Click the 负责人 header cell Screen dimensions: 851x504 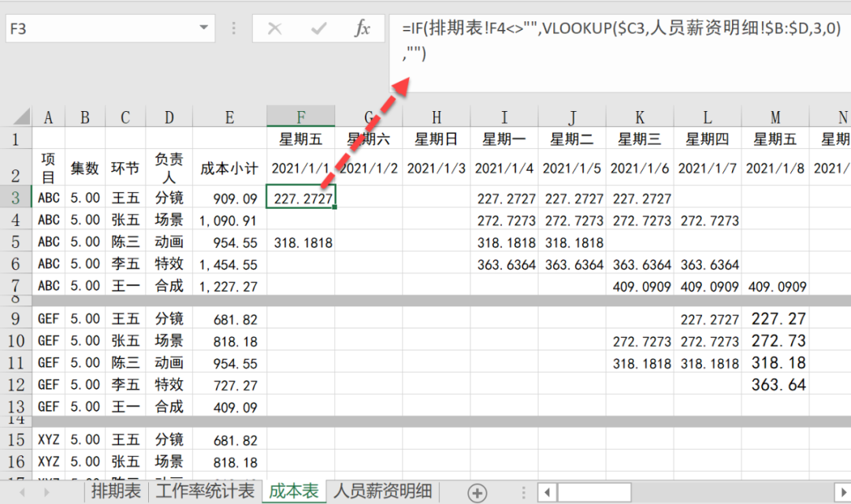pyautogui.click(x=169, y=168)
